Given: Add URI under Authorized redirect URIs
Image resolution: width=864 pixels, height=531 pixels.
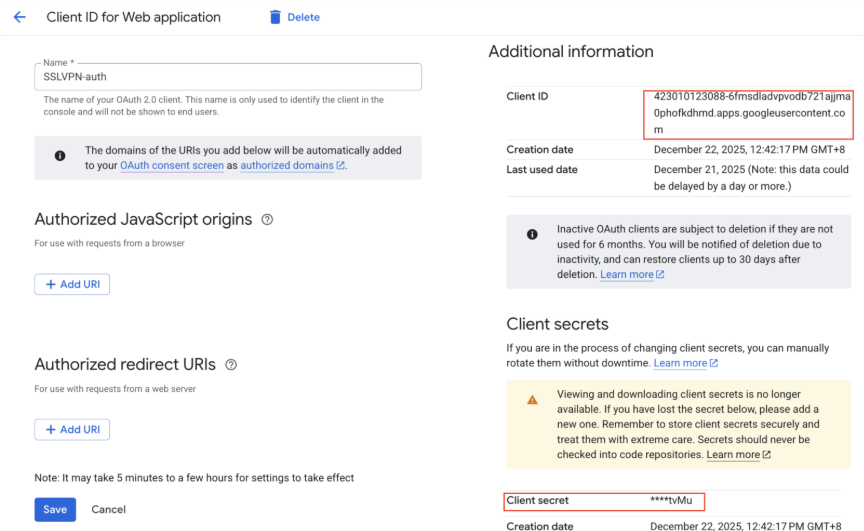Looking at the screenshot, I should [72, 430].
